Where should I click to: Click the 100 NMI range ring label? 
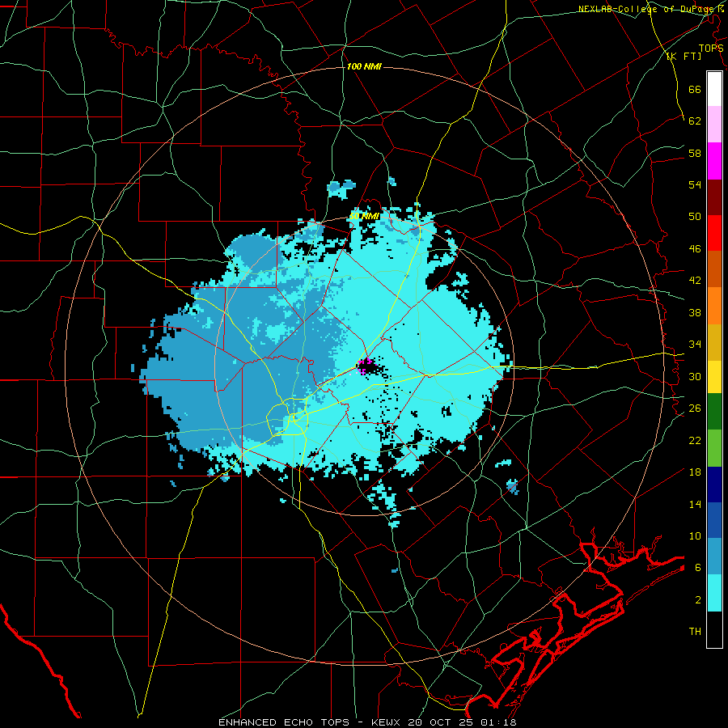click(x=364, y=67)
